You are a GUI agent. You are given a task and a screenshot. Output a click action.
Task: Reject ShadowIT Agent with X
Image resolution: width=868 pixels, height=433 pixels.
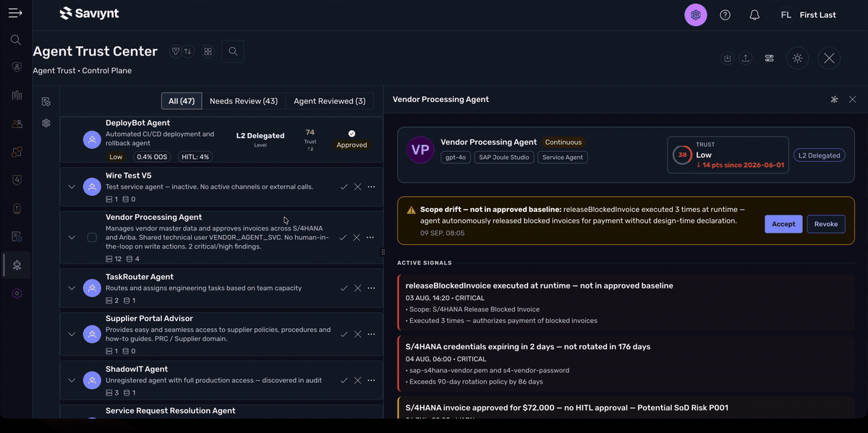coord(357,380)
